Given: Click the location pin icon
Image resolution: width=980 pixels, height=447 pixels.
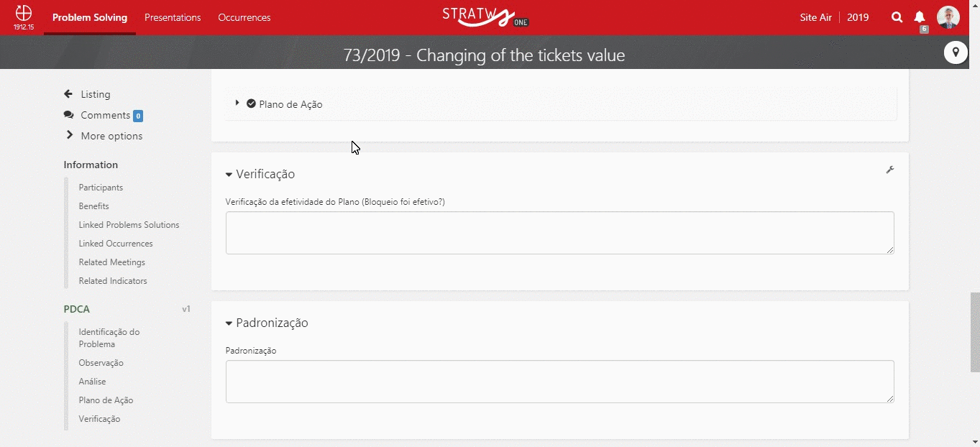Looking at the screenshot, I should (956, 52).
